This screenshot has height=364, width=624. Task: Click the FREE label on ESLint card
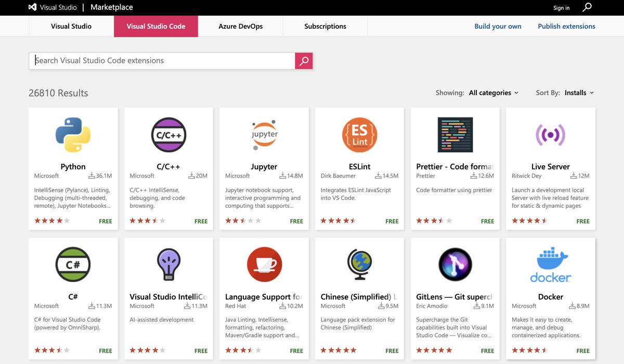392,222
